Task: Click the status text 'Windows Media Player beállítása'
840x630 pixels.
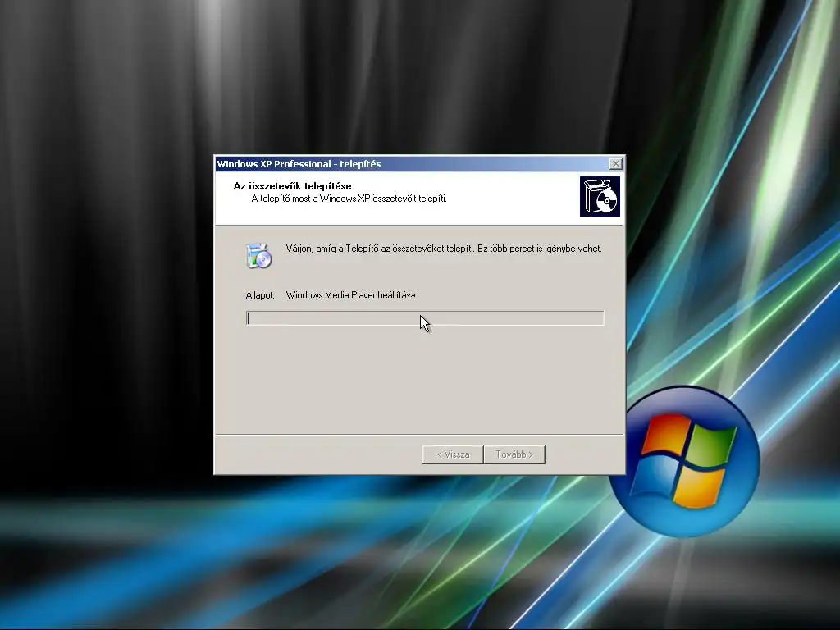Action: click(x=351, y=294)
